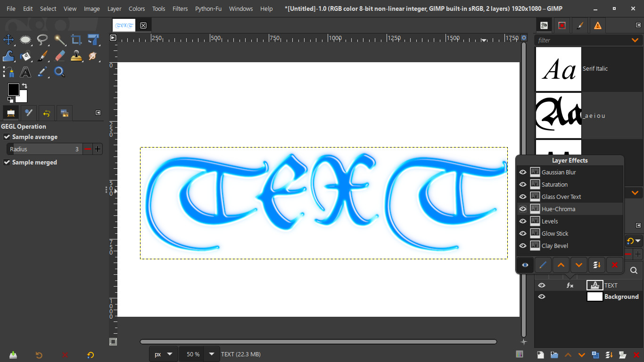Select the Unified Transform tool
The image size is (644, 362).
93,40
